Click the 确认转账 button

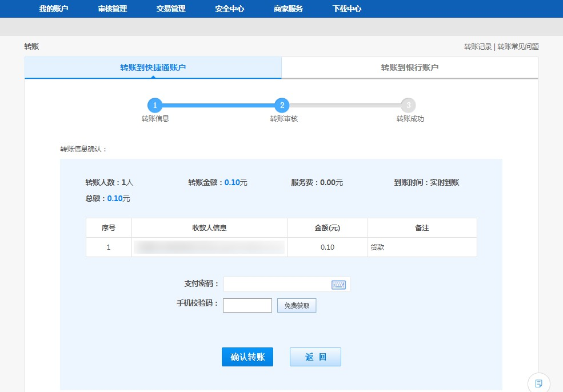[x=247, y=357]
